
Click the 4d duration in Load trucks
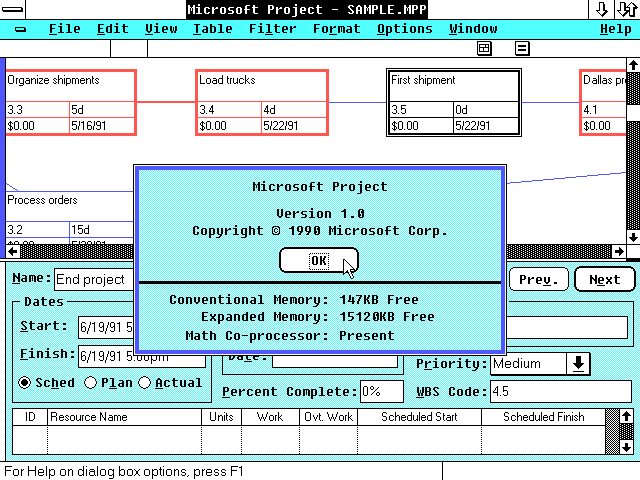tap(269, 110)
